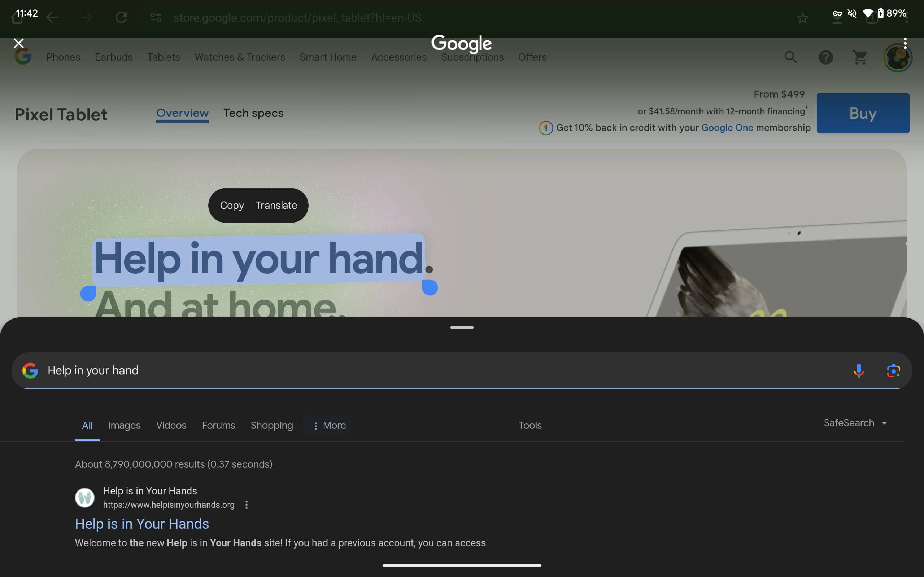Translate the selected text

tap(276, 205)
